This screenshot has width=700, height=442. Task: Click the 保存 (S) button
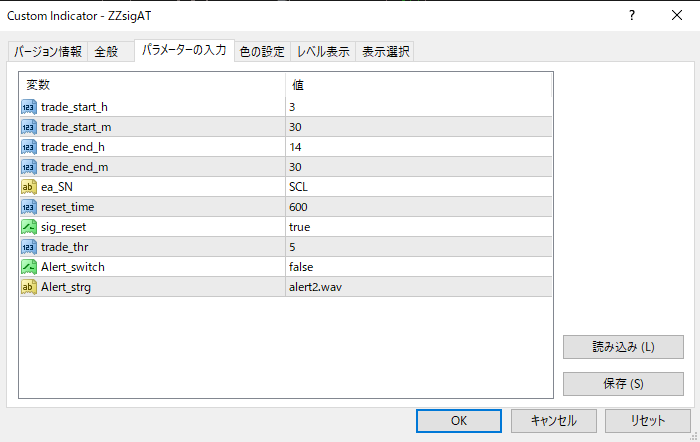(623, 383)
